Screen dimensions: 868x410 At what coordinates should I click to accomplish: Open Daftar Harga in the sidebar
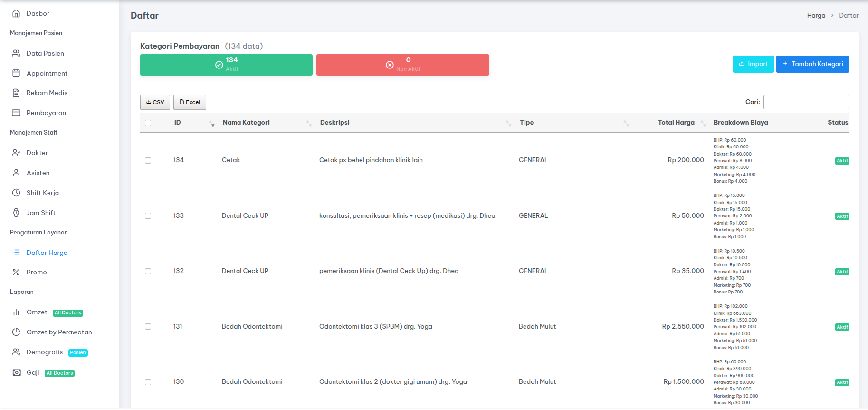click(47, 253)
